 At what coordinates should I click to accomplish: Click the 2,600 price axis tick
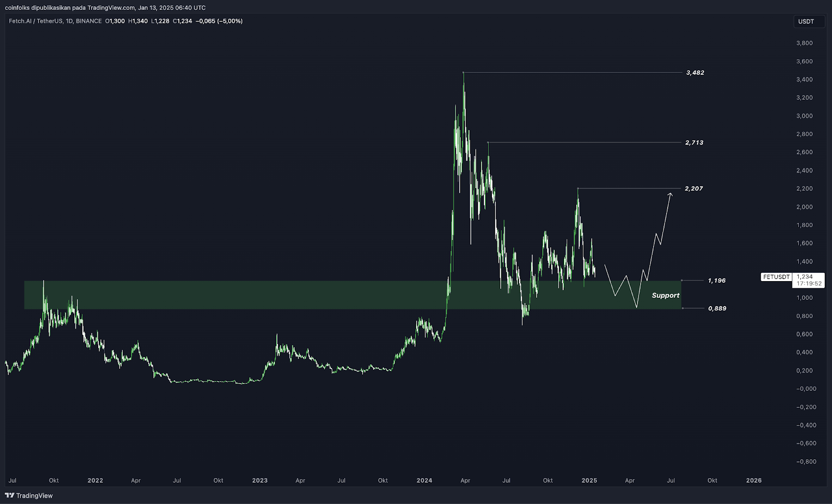coord(804,152)
